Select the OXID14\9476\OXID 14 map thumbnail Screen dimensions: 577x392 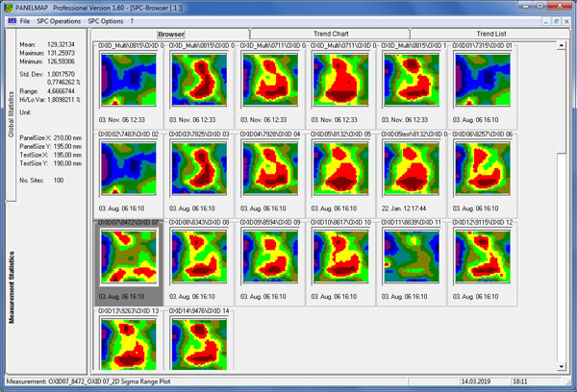tap(199, 345)
